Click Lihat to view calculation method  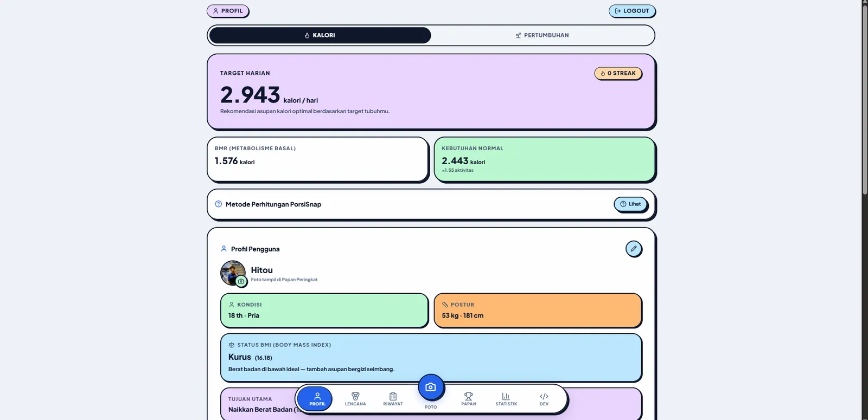630,204
